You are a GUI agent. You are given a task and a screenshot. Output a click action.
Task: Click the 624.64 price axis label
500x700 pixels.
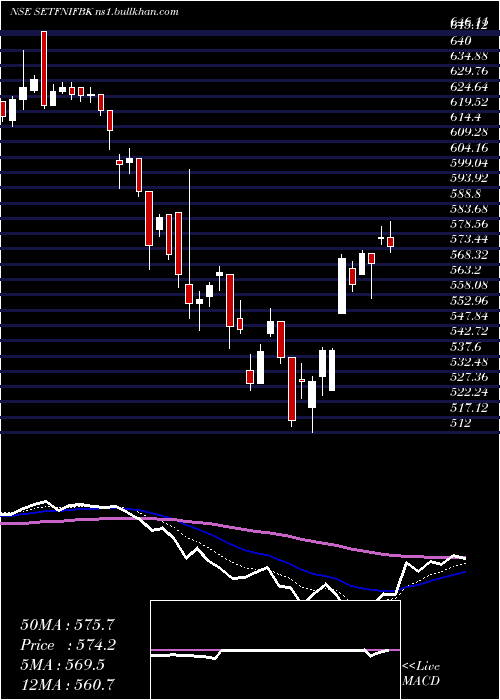tap(469, 87)
